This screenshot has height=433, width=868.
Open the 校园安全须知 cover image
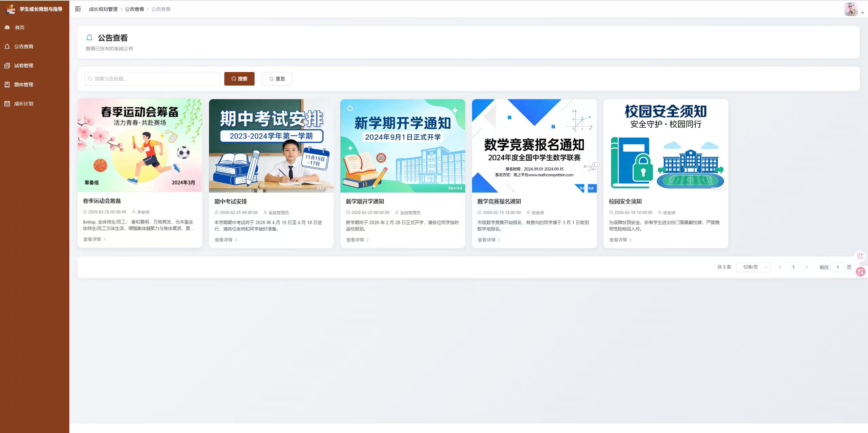(666, 146)
